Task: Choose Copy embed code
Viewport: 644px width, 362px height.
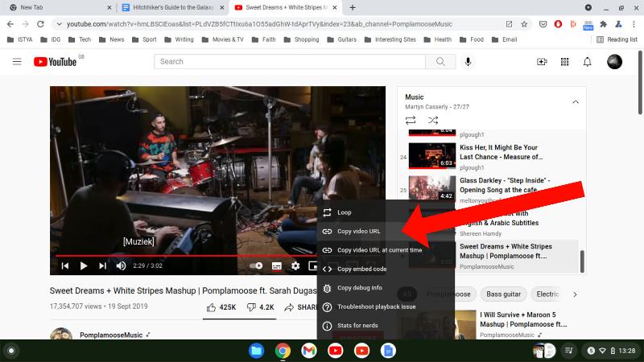Action: point(386,269)
